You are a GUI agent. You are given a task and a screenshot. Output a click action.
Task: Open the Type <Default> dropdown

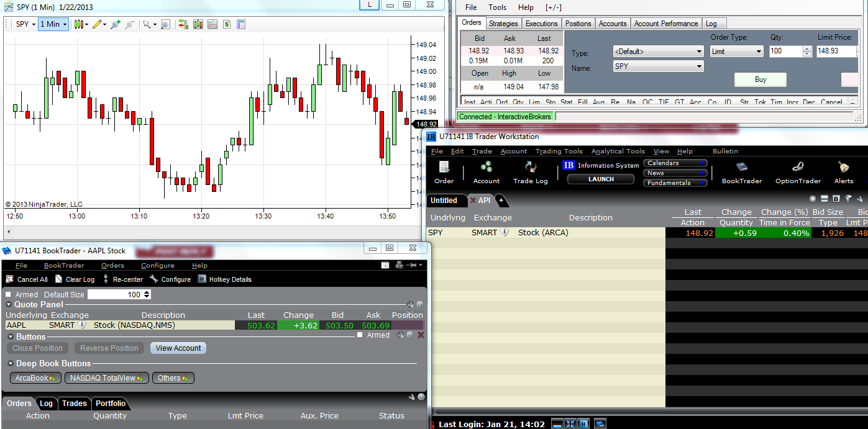(x=658, y=52)
